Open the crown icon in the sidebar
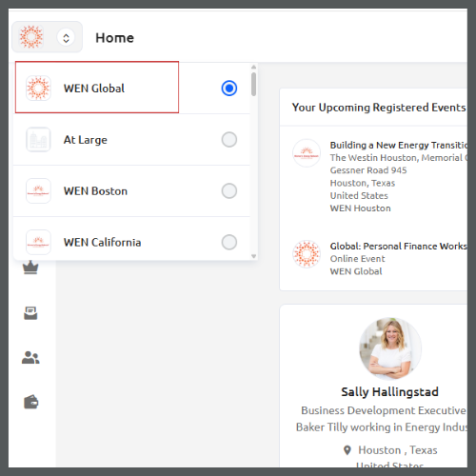Viewport: 476px width, 476px height. click(x=30, y=268)
